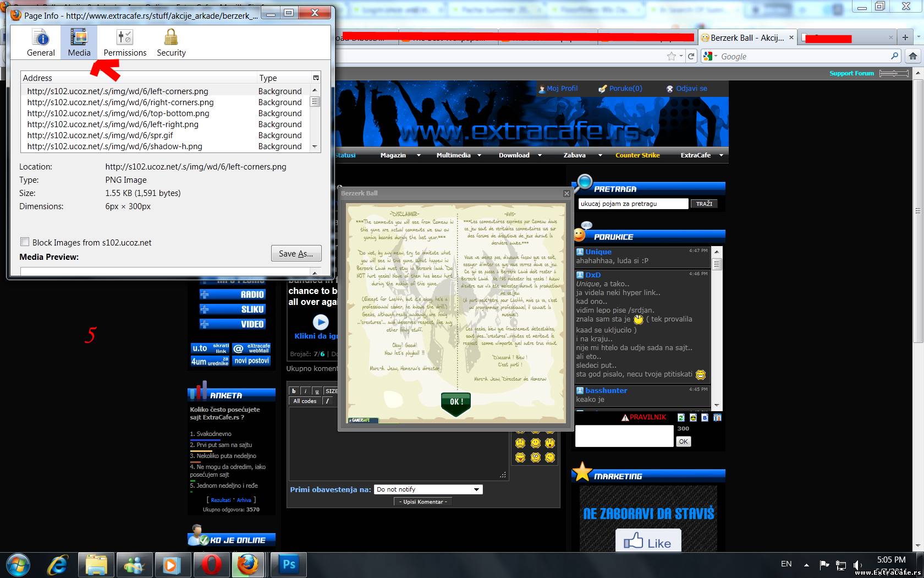The image size is (924, 578).
Task: Expand the ExtraCafe menu
Action: coord(702,155)
